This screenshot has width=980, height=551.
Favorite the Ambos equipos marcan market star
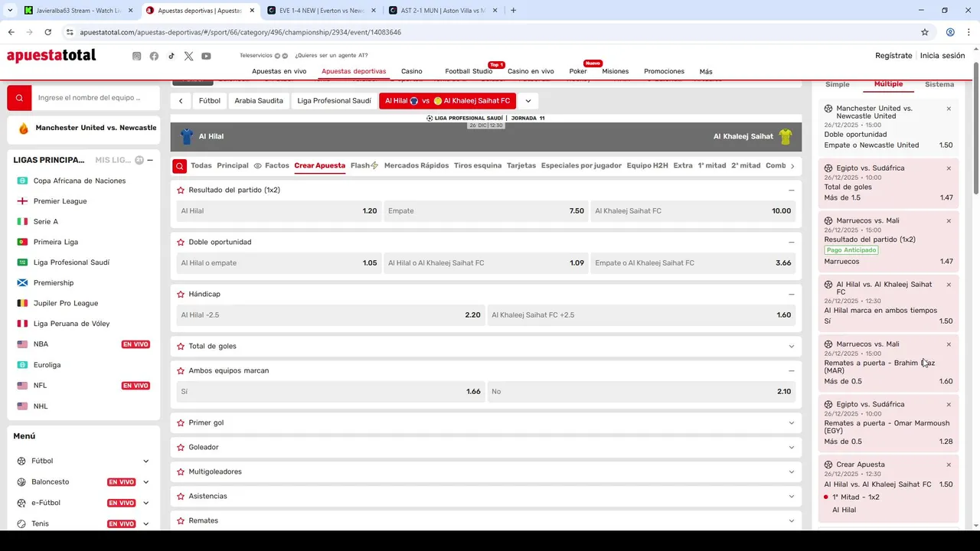(x=181, y=370)
